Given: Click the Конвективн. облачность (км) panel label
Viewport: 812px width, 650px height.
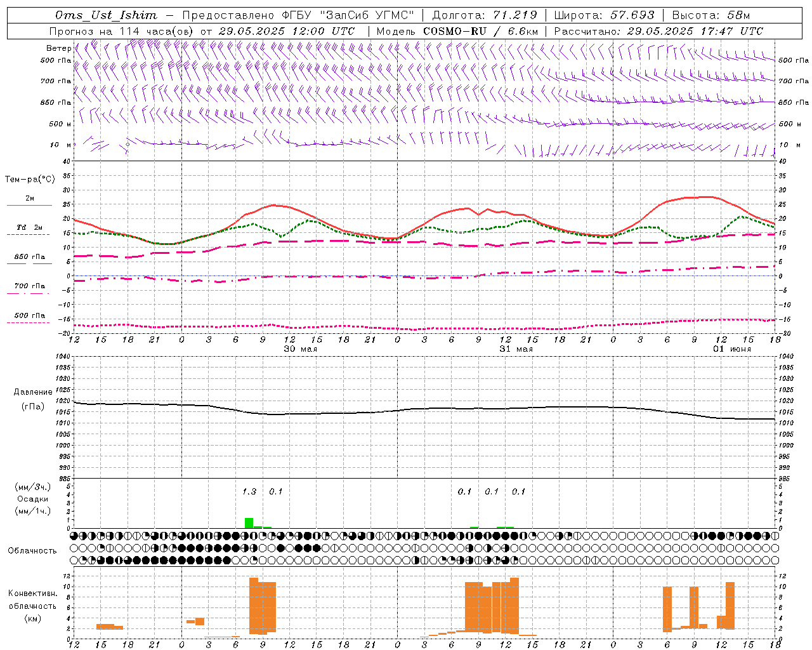Looking at the screenshot, I should pos(32,606).
